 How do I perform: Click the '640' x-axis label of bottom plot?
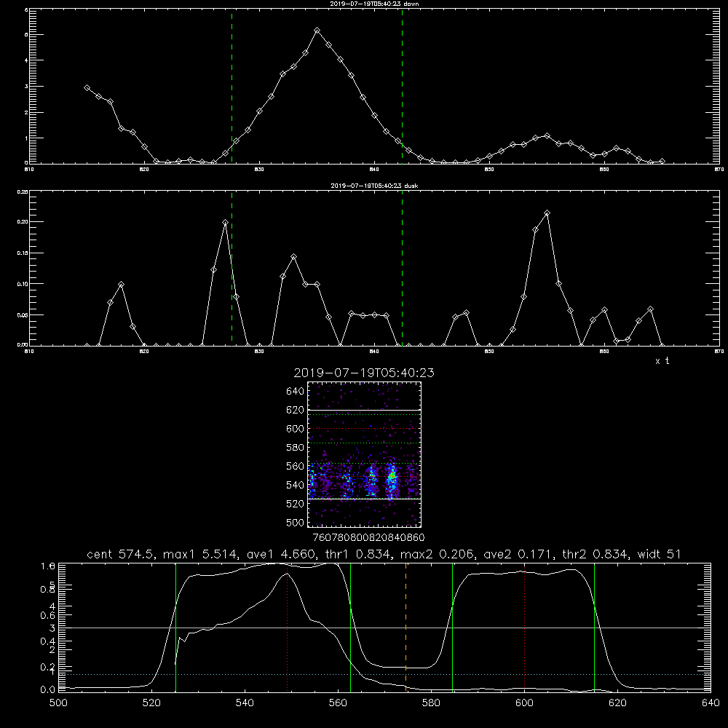coord(711,703)
